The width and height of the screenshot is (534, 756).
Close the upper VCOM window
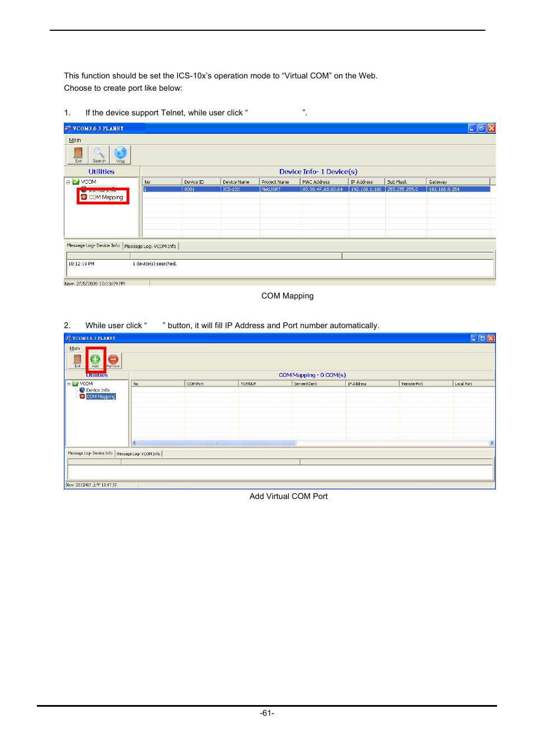[x=491, y=128]
